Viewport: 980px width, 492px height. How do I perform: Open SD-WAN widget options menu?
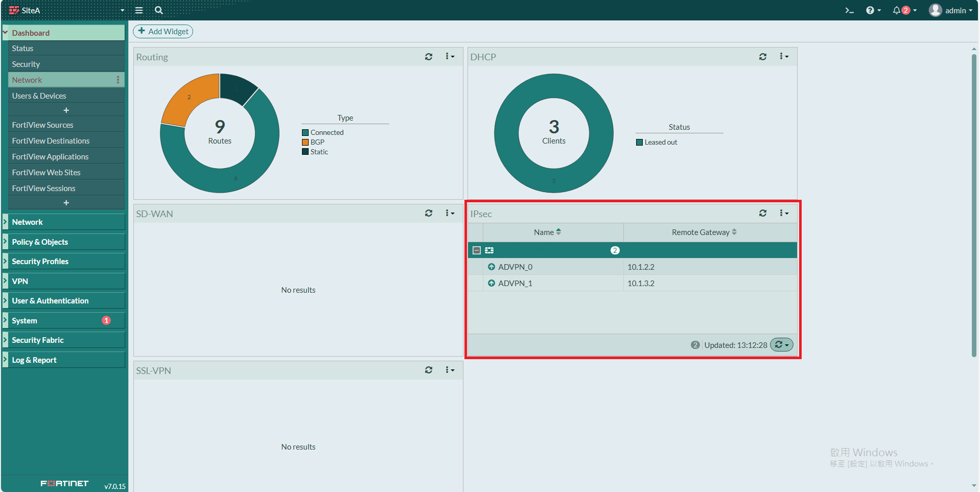click(450, 213)
